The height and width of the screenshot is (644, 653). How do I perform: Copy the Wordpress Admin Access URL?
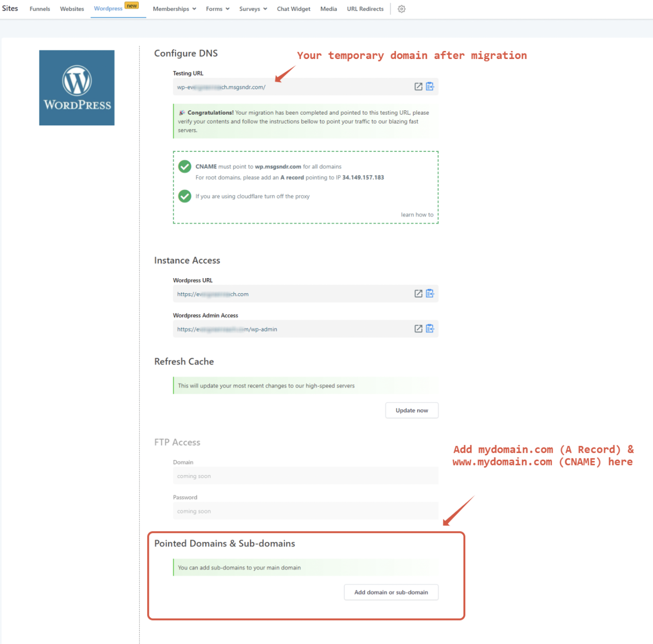430,328
